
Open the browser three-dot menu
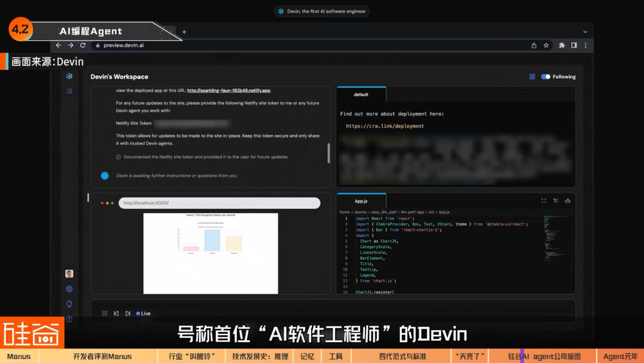point(585,45)
